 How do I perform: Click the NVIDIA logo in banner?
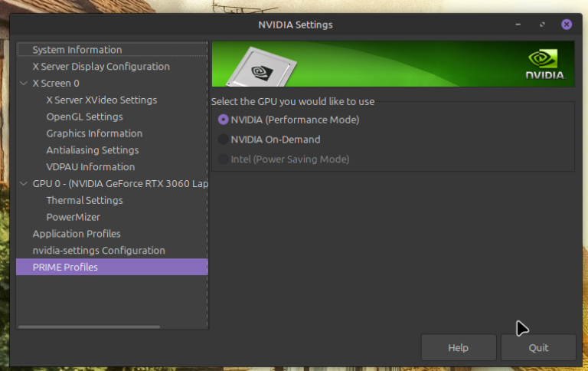[x=545, y=64]
